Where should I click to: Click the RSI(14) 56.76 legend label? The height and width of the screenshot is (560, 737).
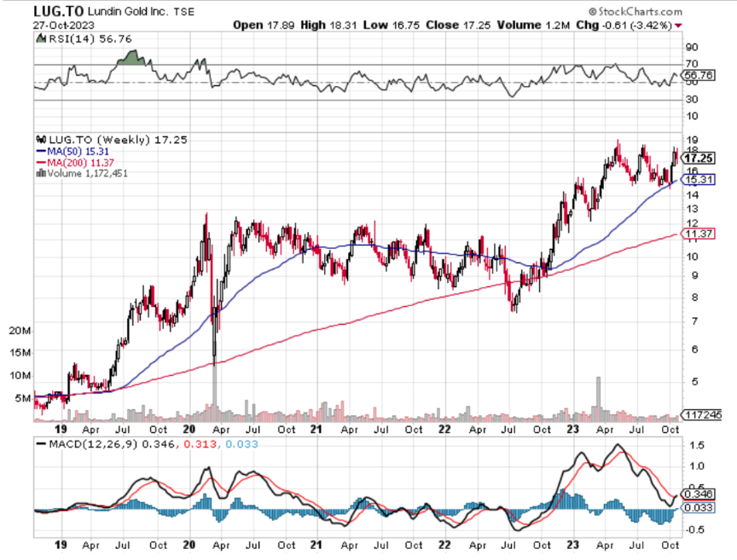(90, 38)
